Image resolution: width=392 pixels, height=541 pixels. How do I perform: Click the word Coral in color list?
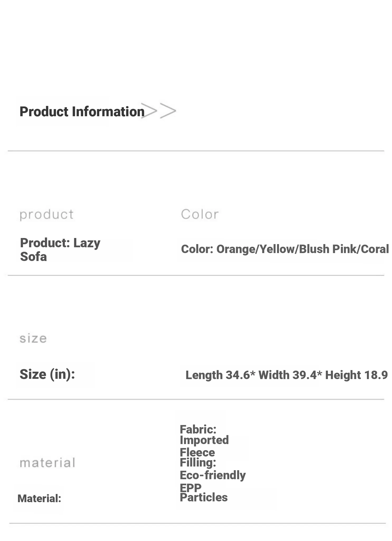click(x=374, y=249)
